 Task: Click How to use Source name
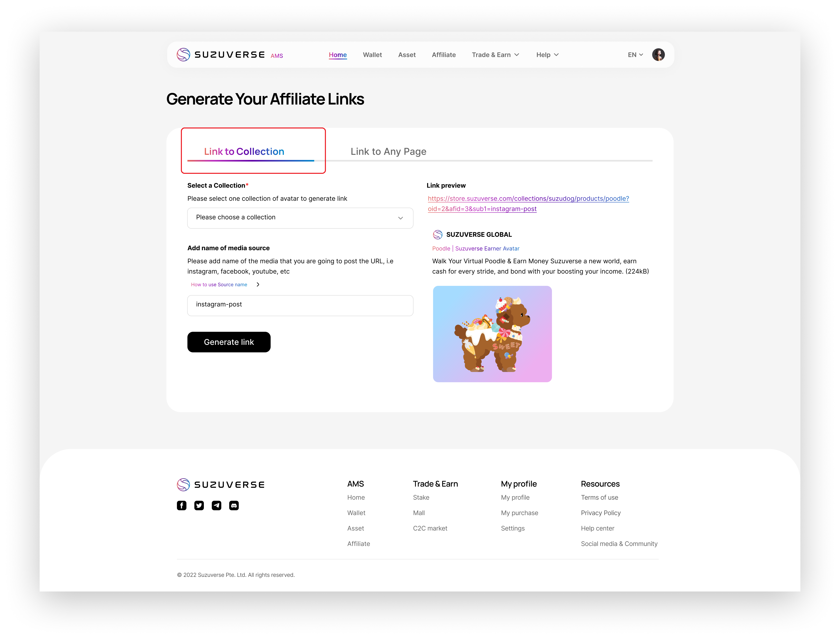[x=219, y=284]
